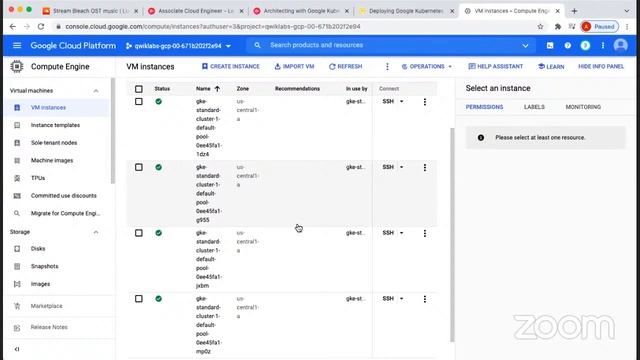Check the instance ending mp0z

139,298
